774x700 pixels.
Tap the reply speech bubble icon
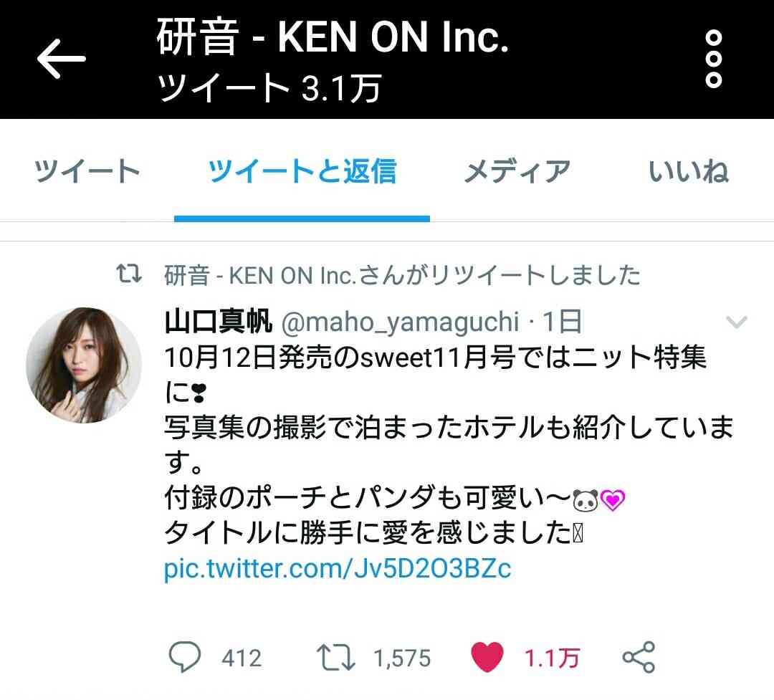[x=185, y=657]
